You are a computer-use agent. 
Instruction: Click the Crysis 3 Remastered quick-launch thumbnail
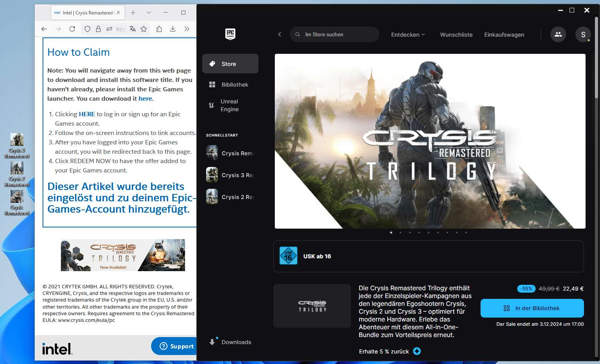tap(212, 175)
